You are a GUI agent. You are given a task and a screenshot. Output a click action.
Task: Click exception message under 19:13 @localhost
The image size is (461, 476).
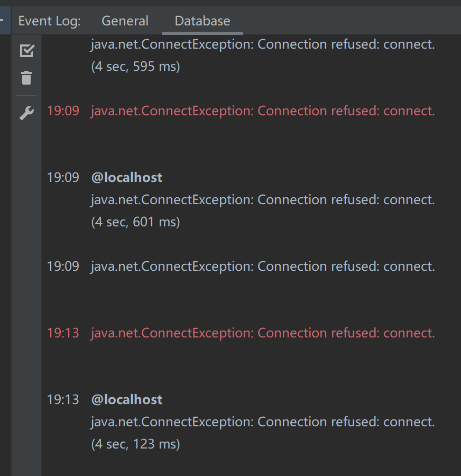[x=263, y=422]
